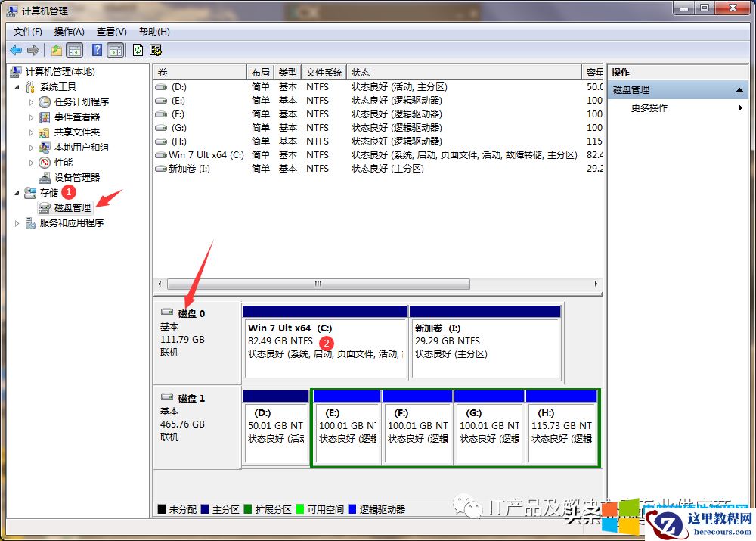Click the 未分配 black legend swatch
Screen dimensions: 756x541
(162, 509)
